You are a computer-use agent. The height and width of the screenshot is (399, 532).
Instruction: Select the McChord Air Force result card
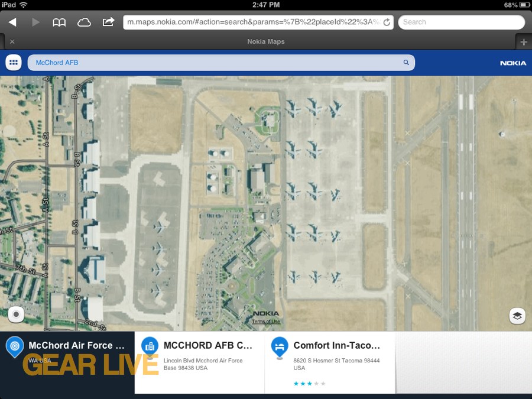coord(67,362)
